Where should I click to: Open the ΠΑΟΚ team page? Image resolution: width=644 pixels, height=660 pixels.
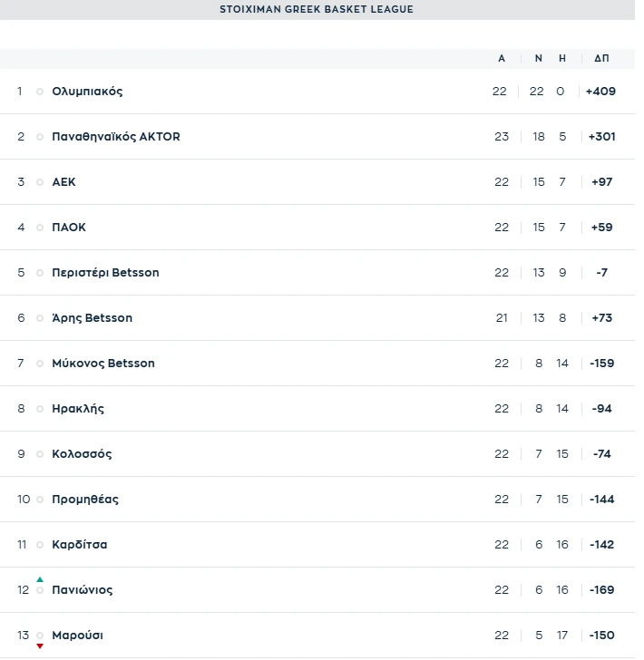69,228
